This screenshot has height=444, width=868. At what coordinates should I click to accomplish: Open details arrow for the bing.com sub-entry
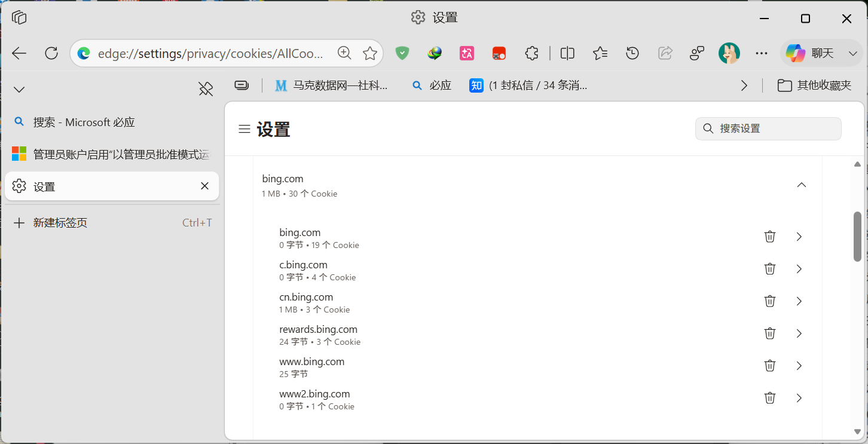coord(799,237)
